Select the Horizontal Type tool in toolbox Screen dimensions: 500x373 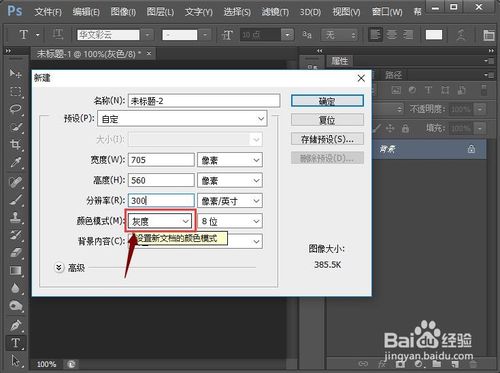coord(15,343)
